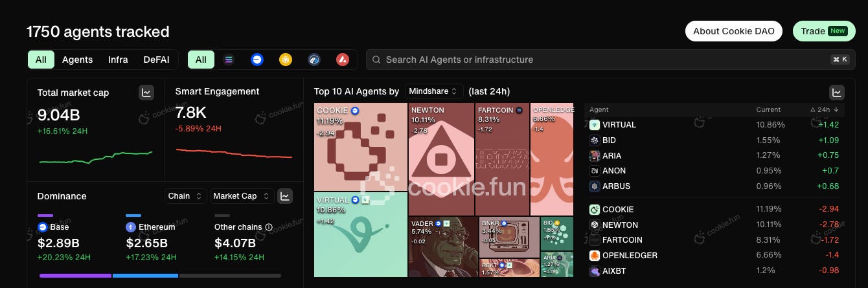The height and width of the screenshot is (288, 868).
Task: Click the VADER treemap tile
Action: (x=443, y=247)
